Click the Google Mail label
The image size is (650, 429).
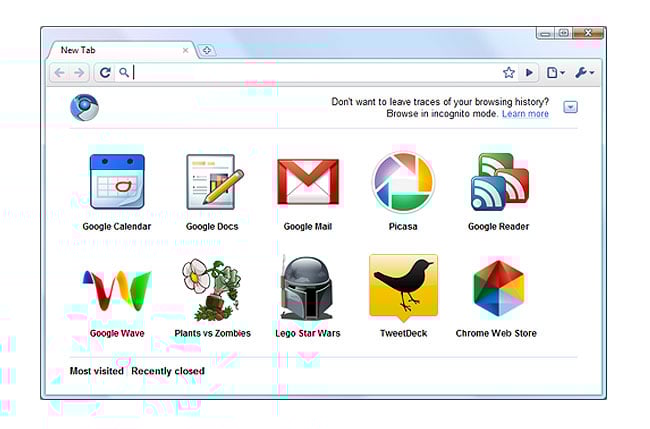pos(308,226)
